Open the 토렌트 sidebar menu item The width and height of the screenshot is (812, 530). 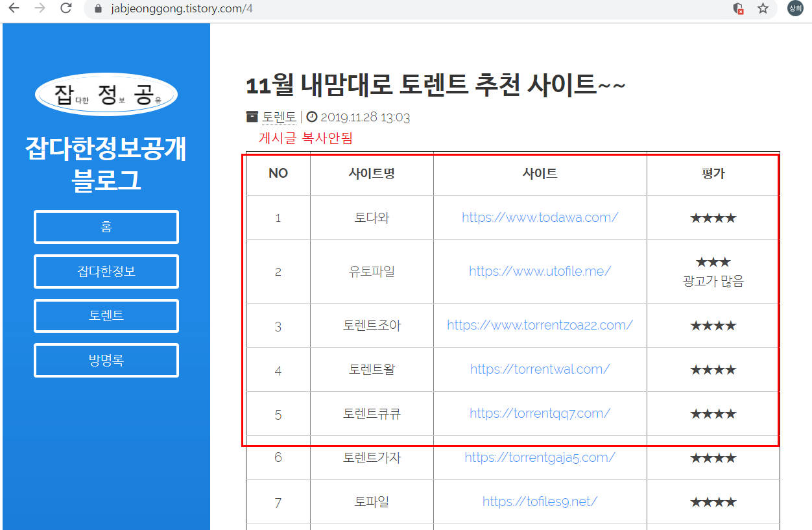coord(106,316)
